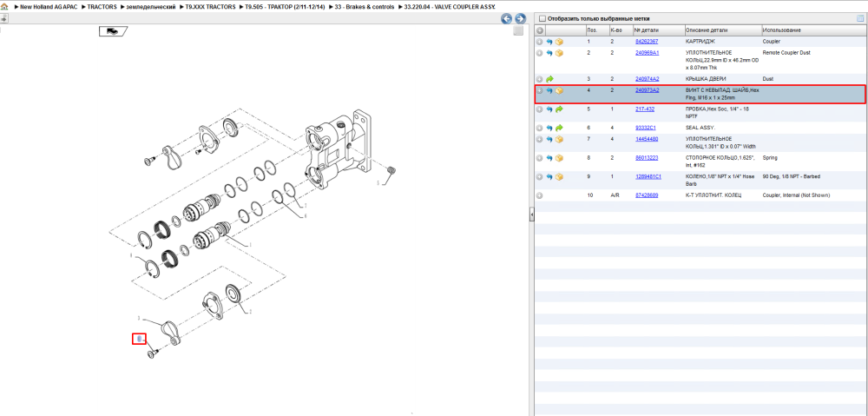The image size is (868, 416).
Task: Click the blue arrow on the ПРОБКА row
Action: [x=549, y=109]
